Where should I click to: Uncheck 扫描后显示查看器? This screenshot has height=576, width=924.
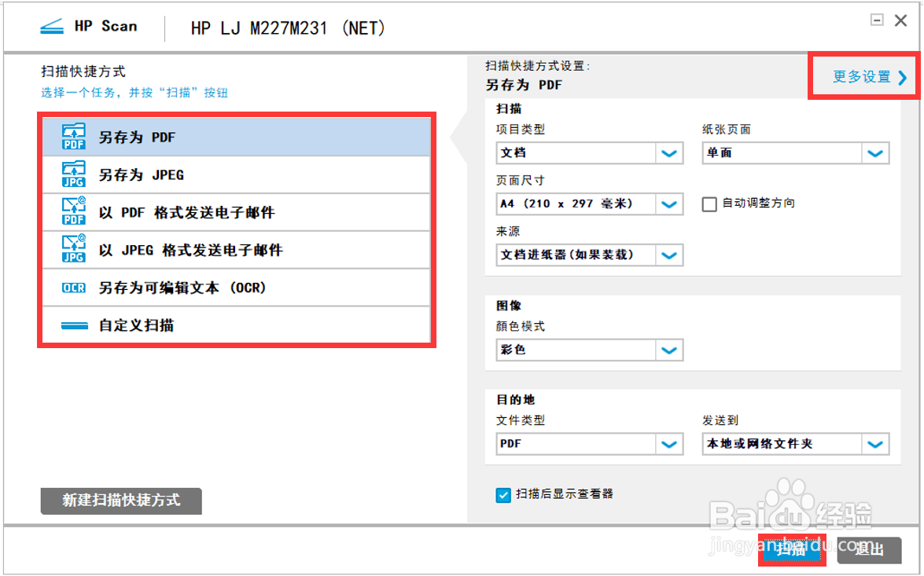pos(503,495)
